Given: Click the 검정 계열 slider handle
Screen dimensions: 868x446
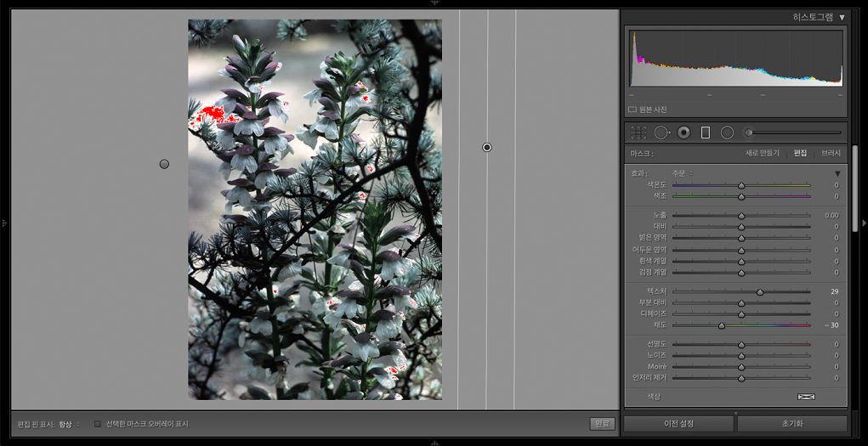Looking at the screenshot, I should (741, 273).
